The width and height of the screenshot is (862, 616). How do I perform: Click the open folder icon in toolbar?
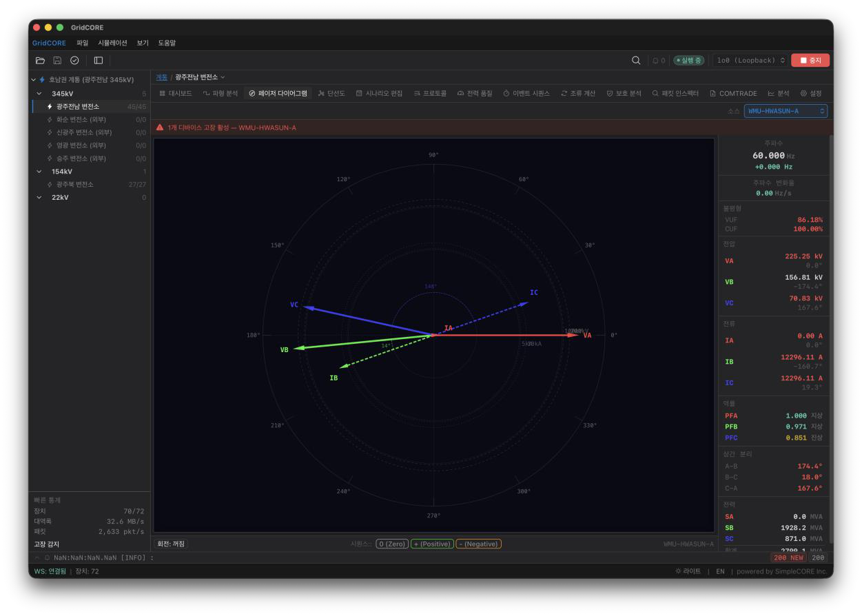click(40, 61)
